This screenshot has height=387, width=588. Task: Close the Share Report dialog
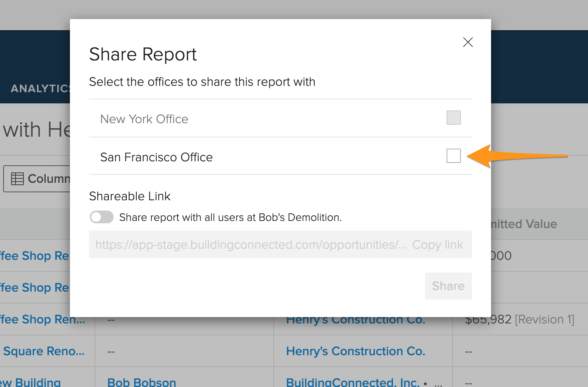(x=468, y=42)
